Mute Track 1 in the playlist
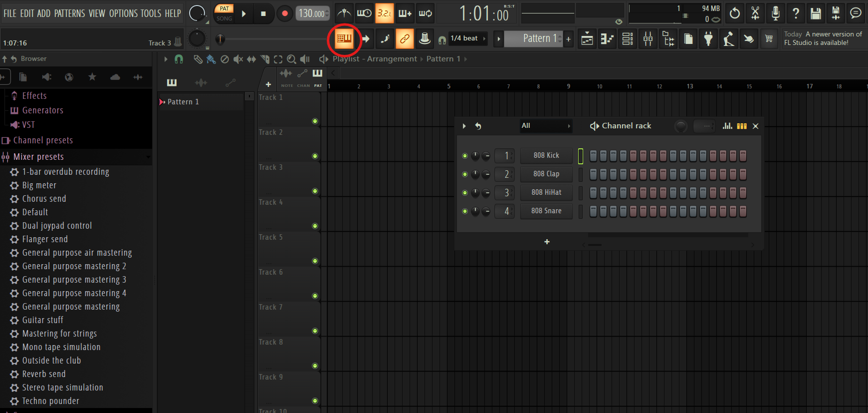The width and height of the screenshot is (868, 413). tap(315, 121)
